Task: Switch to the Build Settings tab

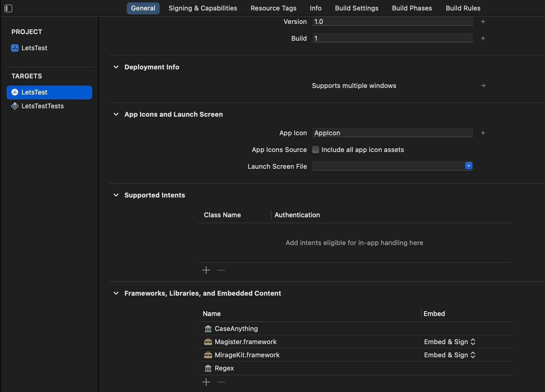Action: point(357,8)
